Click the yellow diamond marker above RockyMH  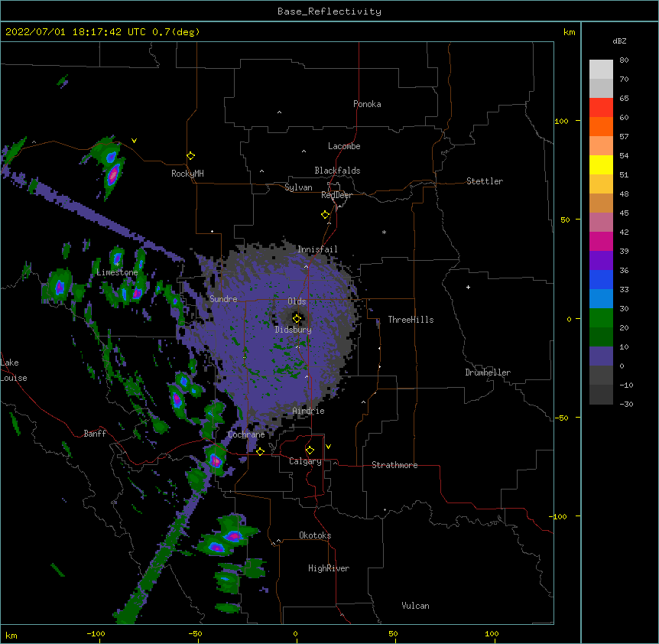pyautogui.click(x=190, y=155)
